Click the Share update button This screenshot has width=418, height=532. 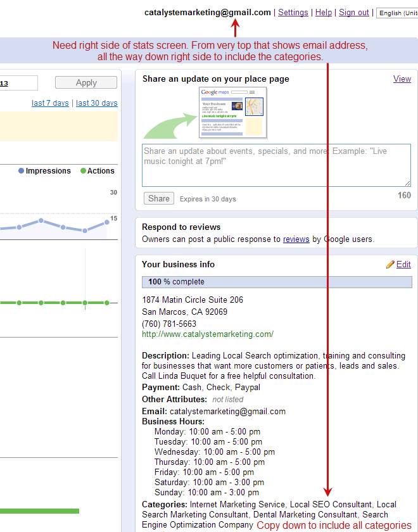pyautogui.click(x=159, y=198)
